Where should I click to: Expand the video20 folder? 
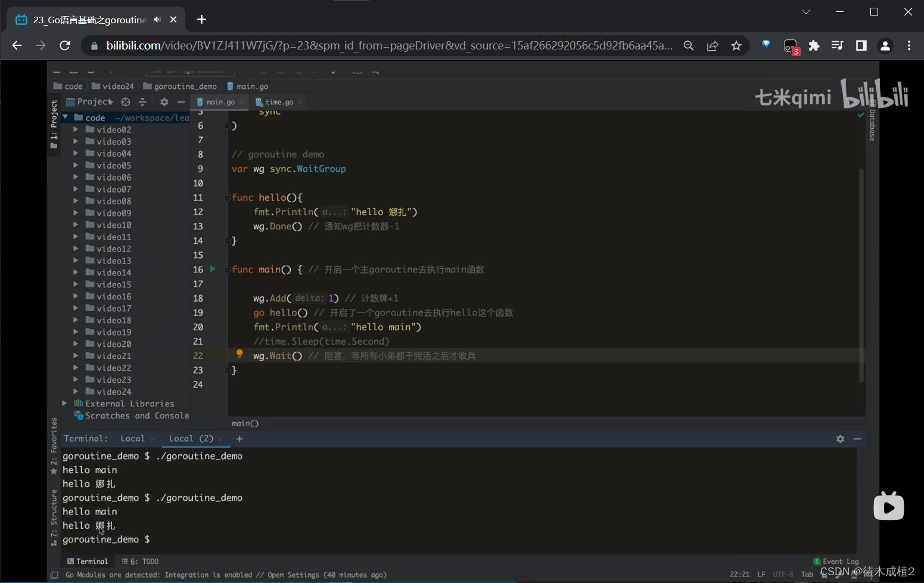[76, 344]
